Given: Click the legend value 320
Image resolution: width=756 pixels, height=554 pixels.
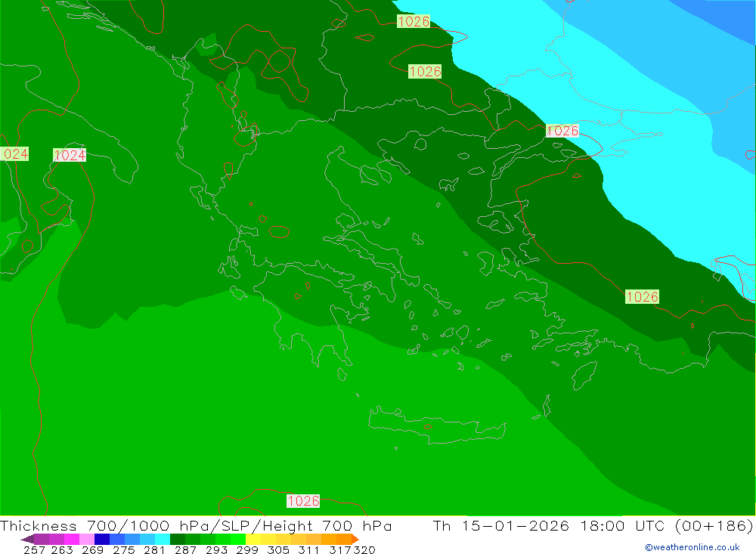Looking at the screenshot, I should coord(364,550).
